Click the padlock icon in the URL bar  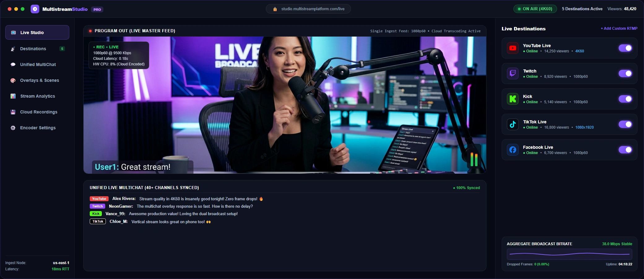(x=275, y=9)
